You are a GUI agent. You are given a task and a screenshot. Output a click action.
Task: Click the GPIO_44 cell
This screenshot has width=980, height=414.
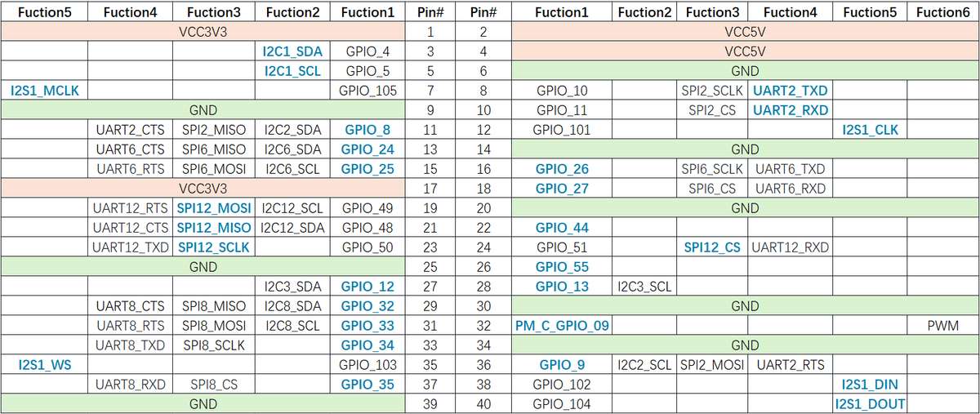point(562,228)
